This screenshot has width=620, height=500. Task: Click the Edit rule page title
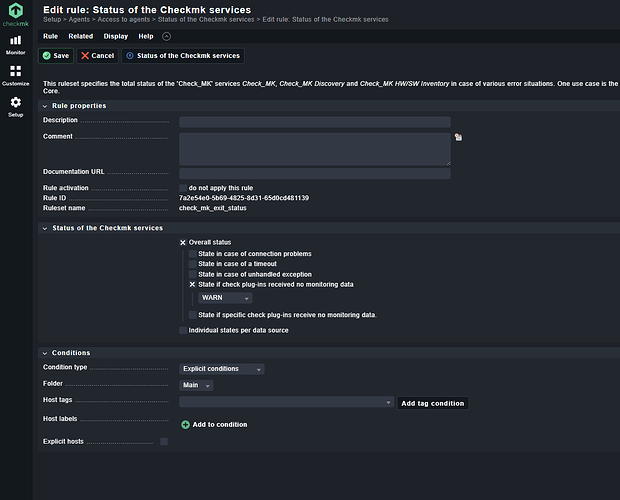(x=147, y=9)
